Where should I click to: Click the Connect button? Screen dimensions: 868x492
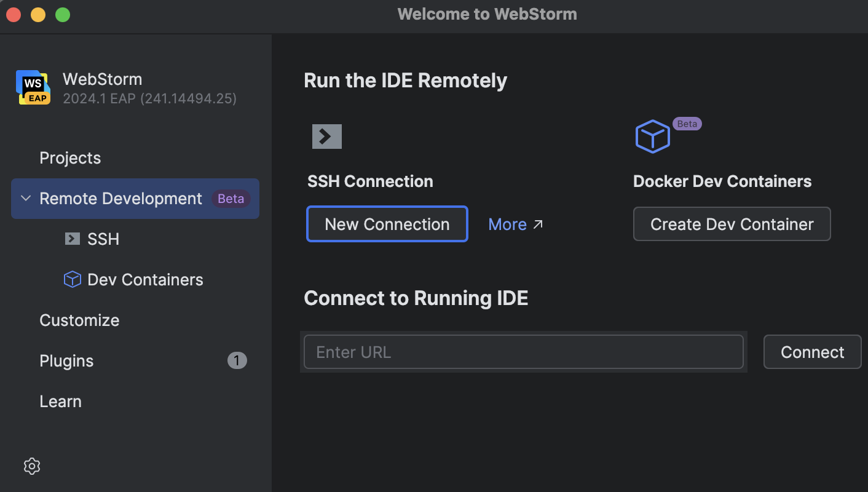click(812, 352)
